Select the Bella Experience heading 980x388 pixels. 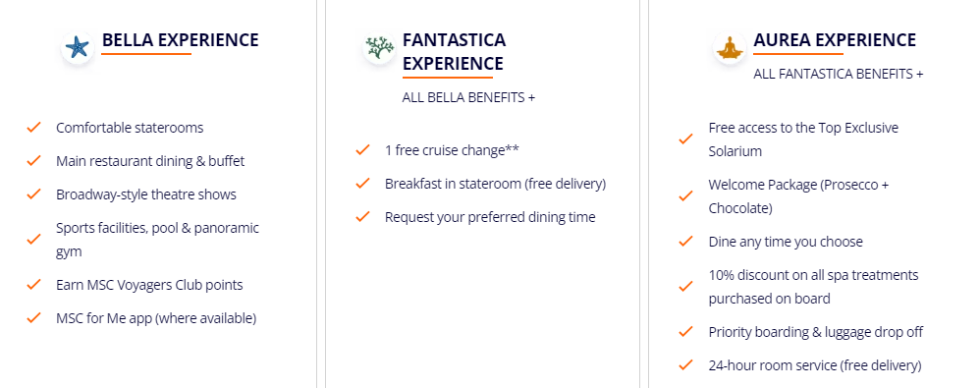point(180,40)
